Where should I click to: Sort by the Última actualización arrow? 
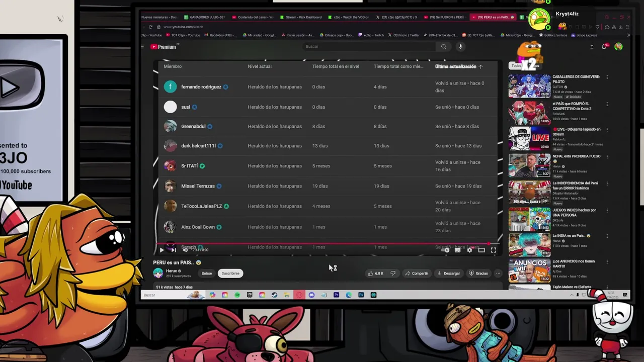click(480, 66)
